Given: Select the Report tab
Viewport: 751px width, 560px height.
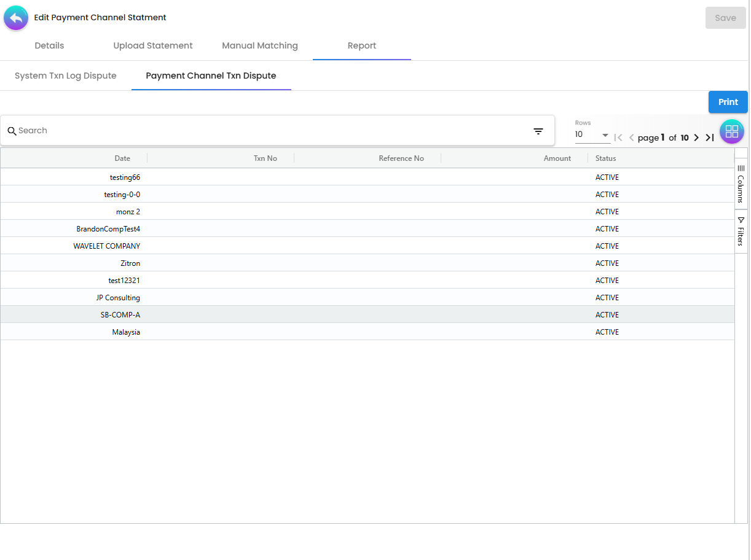Looking at the screenshot, I should 362,45.
